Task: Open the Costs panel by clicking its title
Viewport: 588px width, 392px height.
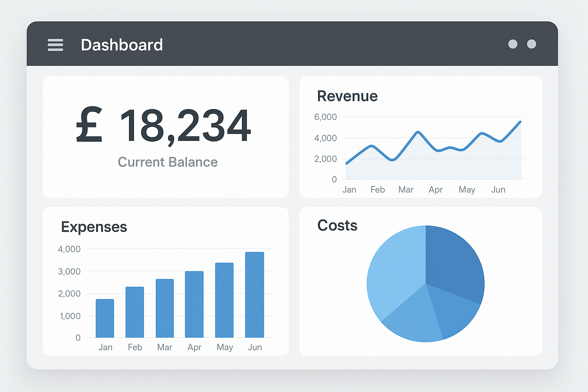Action: click(337, 225)
